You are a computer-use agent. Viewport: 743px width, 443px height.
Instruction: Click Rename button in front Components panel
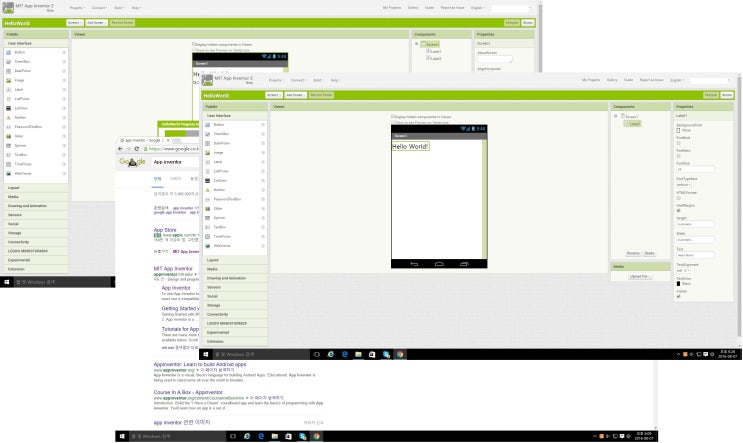(634, 253)
